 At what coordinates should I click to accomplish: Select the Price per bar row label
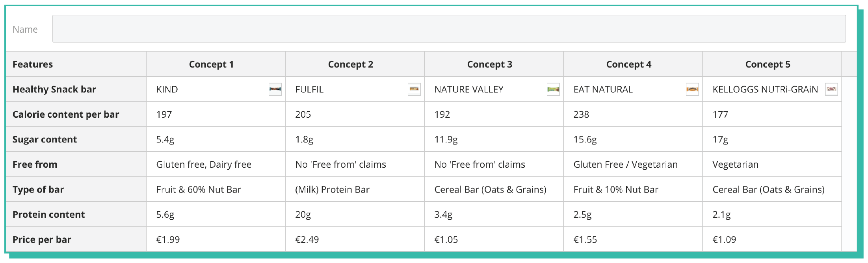(42, 239)
